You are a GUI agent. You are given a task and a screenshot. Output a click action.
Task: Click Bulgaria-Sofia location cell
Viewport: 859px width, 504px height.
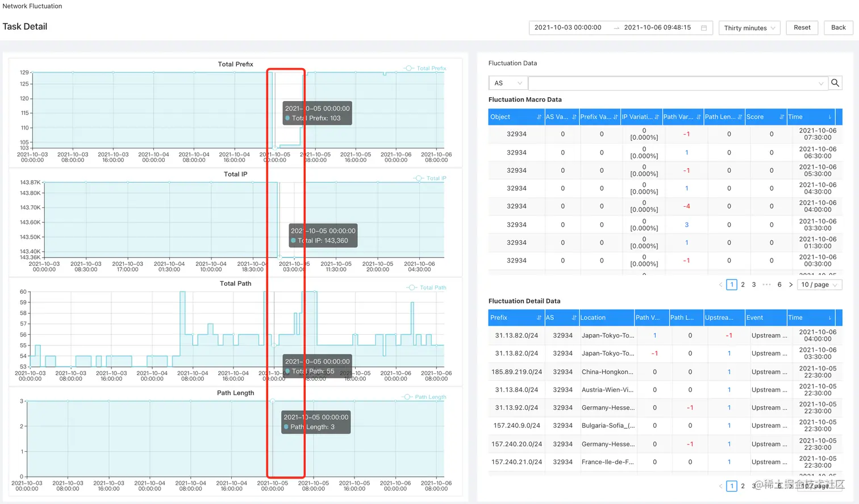[608, 426]
